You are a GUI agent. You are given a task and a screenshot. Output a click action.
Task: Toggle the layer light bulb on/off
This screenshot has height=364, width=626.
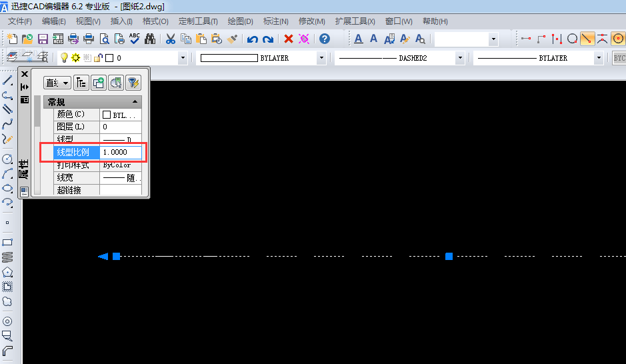pyautogui.click(x=65, y=58)
